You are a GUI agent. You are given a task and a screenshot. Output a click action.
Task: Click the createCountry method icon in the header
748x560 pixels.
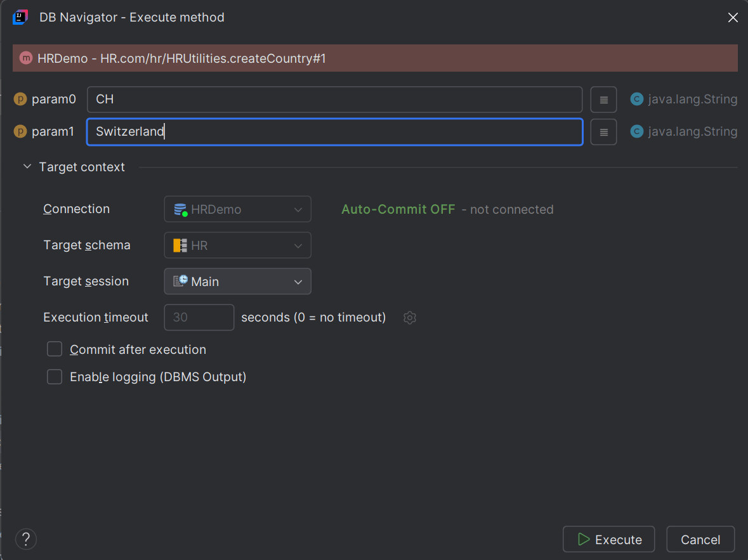(25, 58)
